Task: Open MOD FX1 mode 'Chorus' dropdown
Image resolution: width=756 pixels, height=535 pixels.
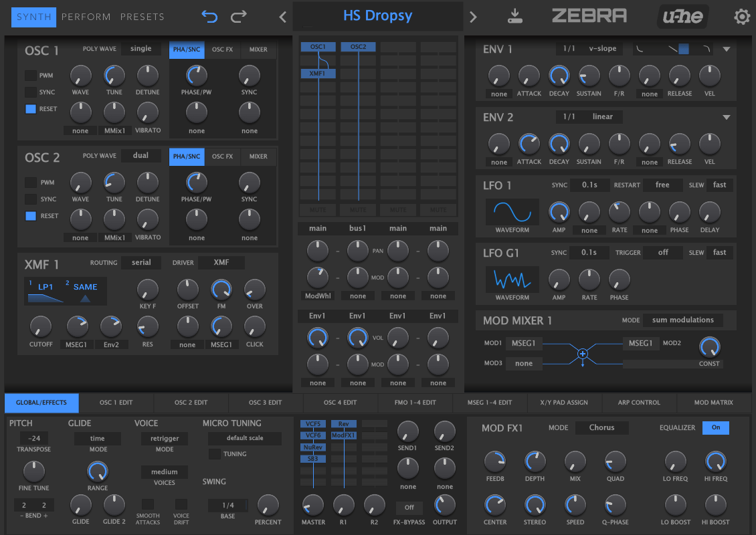Action: 601,427
